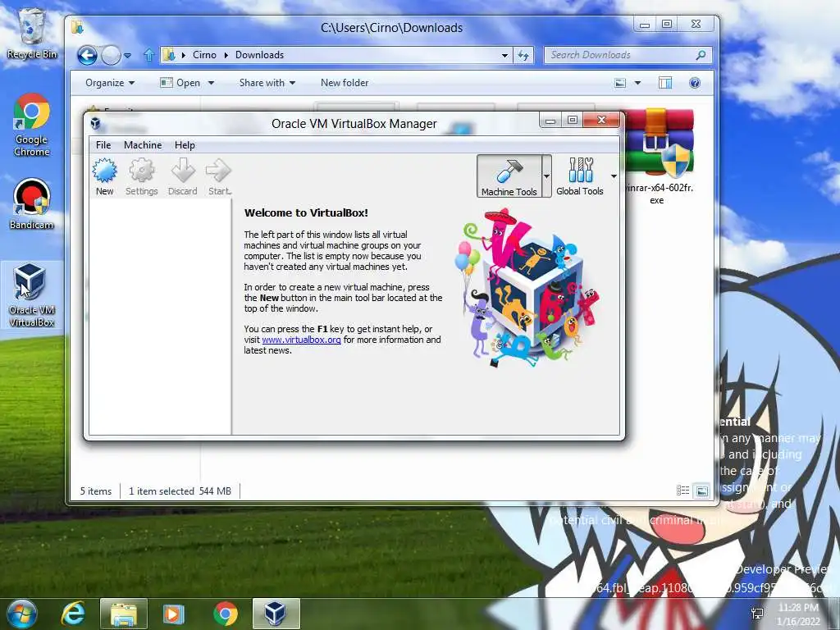Open the Organize dropdown in Explorer
840x630 pixels.
point(110,83)
